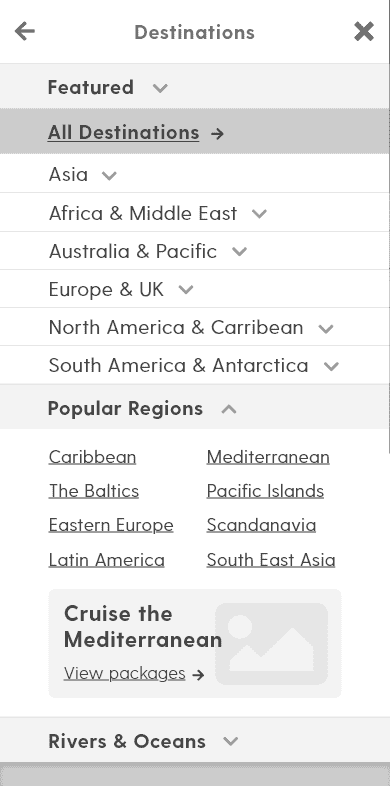
Task: Open the Caribbean region link
Action: tap(92, 457)
